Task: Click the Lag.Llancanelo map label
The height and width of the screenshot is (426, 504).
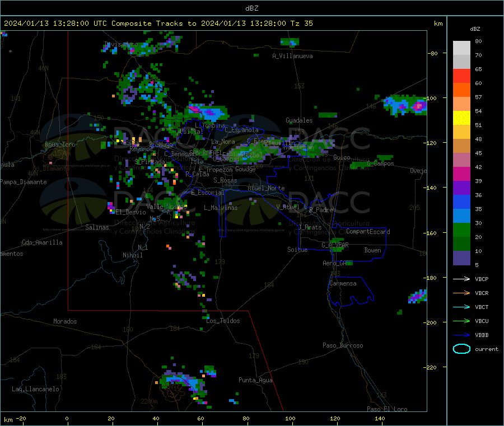Action: [x=35, y=389]
